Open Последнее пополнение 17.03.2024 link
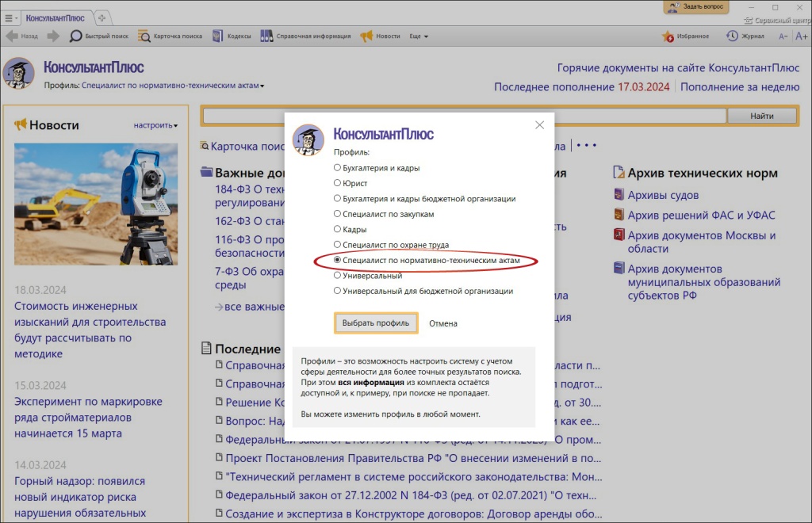 tap(581, 87)
